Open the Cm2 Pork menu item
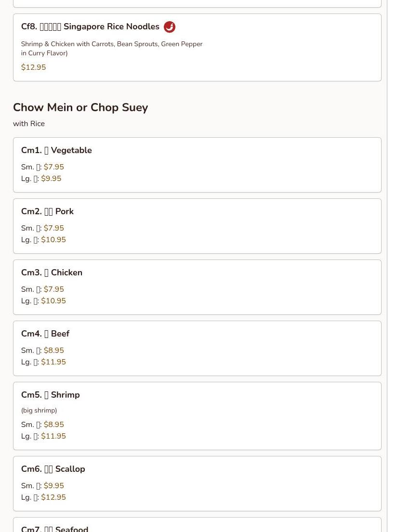Screen dimensions: 397x532 47,211
